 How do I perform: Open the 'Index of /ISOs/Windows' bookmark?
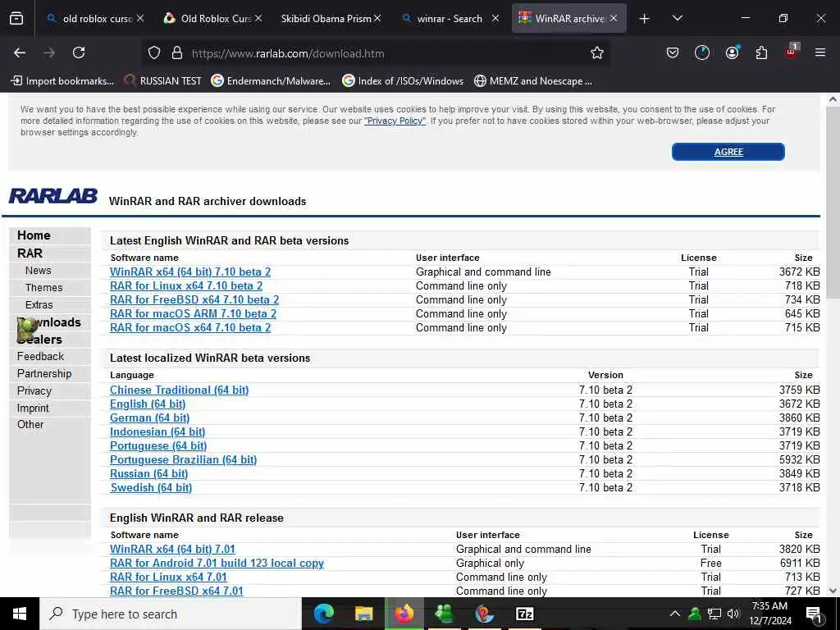(x=403, y=81)
